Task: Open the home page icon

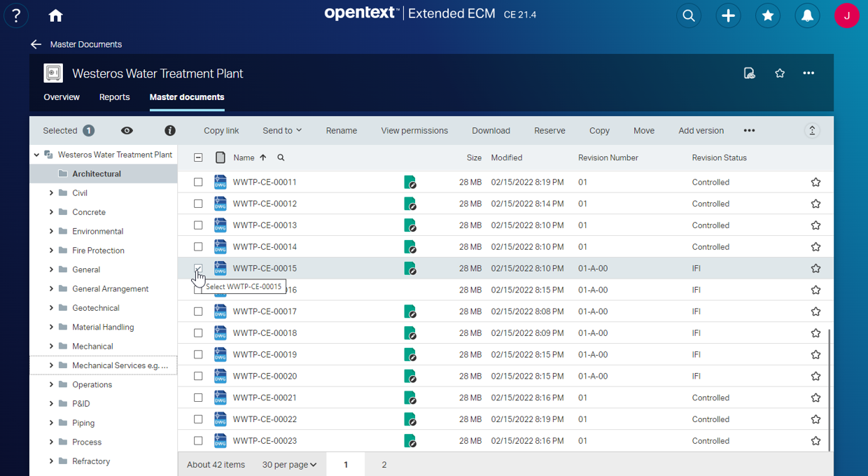Action: pos(56,15)
